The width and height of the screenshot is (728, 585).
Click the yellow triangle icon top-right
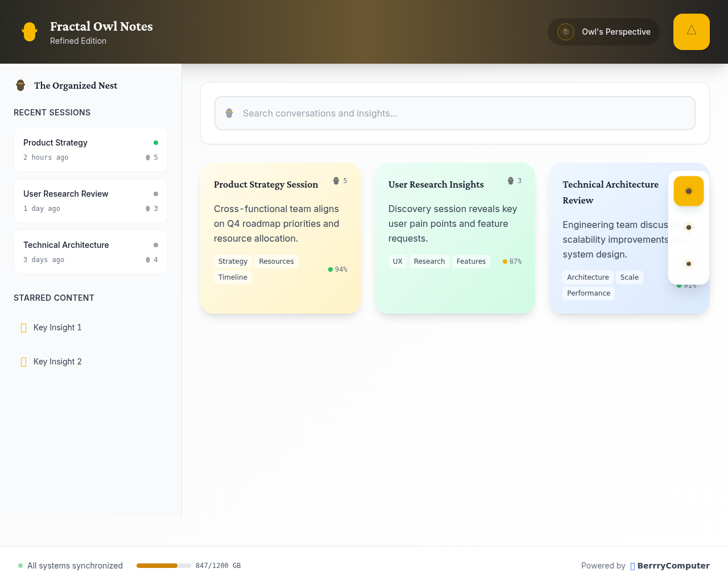691,32
